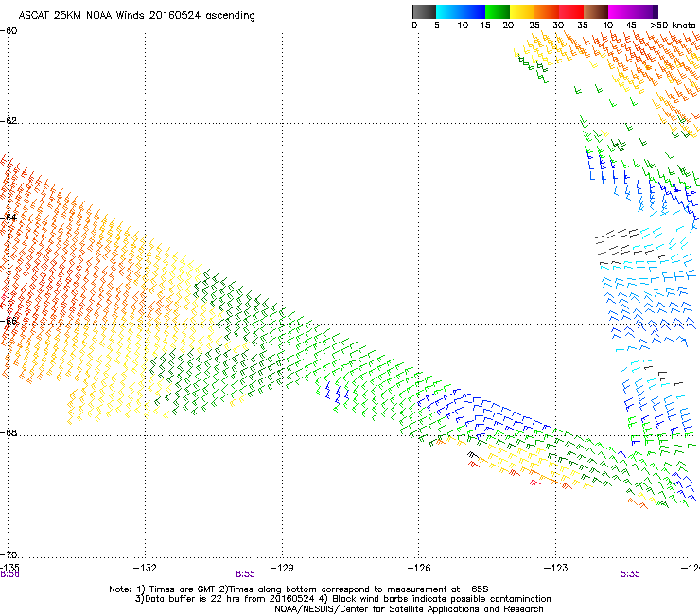Image resolution: width=700 pixels, height=615 pixels.
Task: Click the ">50 knots" legend label
Action: point(673,26)
